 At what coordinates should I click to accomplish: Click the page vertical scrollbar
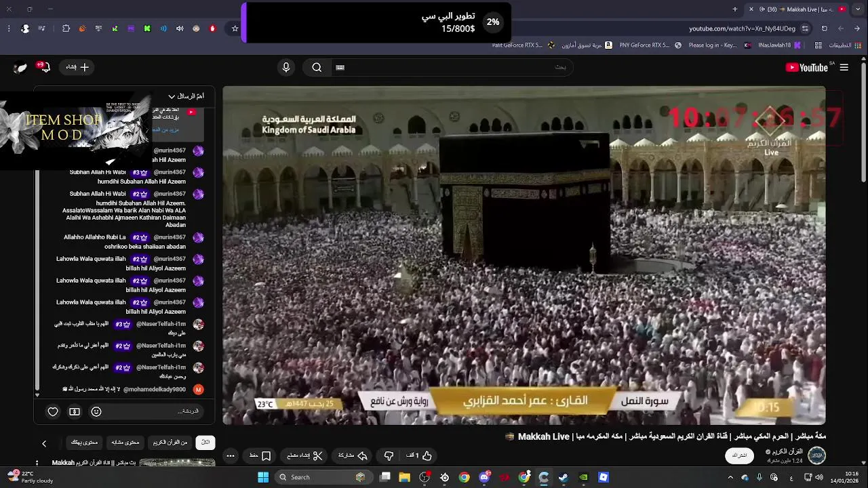(x=863, y=122)
